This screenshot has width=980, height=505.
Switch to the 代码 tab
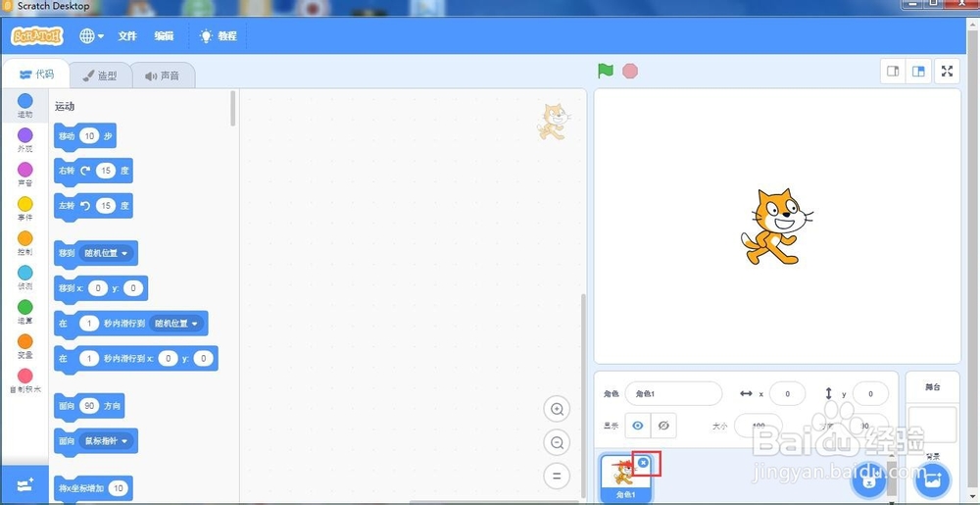coord(36,75)
